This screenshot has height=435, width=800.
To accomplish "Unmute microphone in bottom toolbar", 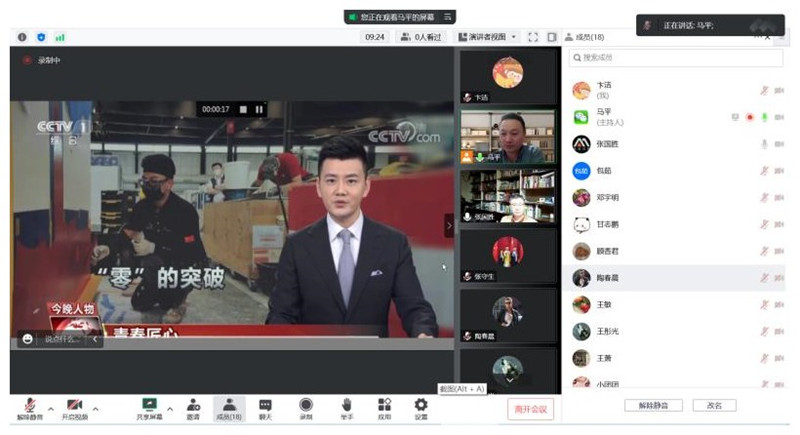I will pyautogui.click(x=30, y=409).
